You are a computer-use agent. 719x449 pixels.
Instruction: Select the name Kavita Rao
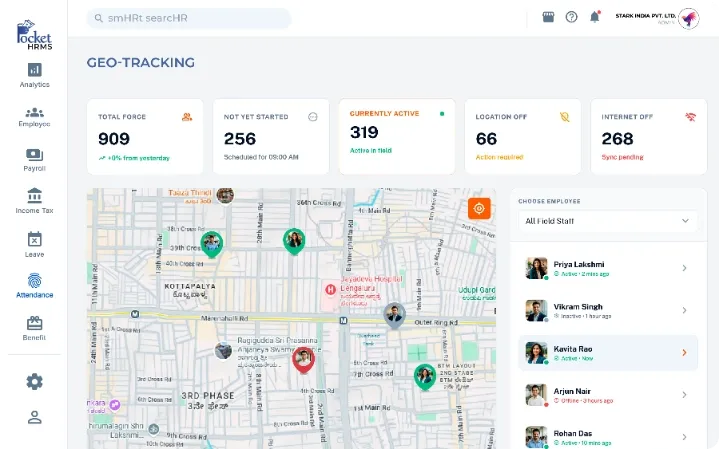[x=573, y=349]
